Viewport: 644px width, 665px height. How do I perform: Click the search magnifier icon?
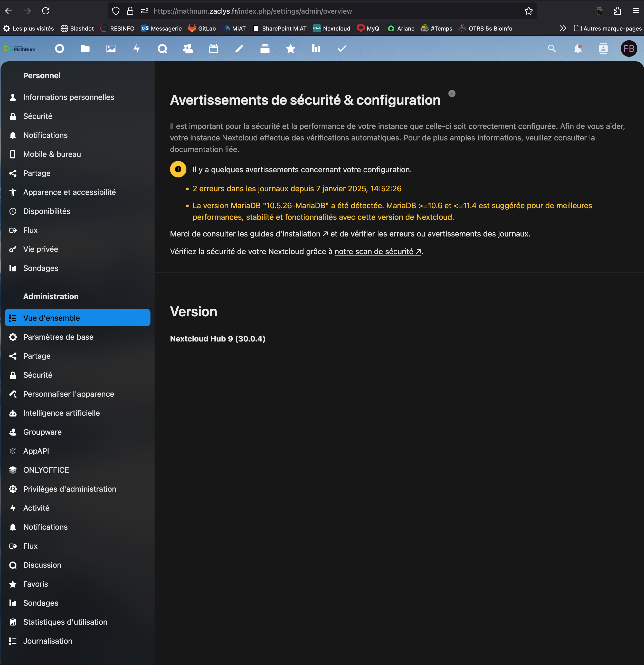[x=552, y=49]
